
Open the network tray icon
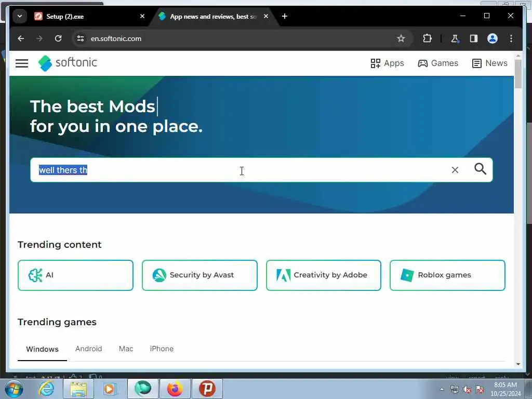(454, 390)
